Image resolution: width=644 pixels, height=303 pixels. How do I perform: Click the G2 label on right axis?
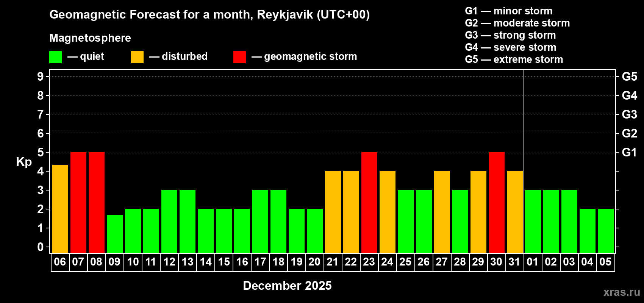629,133
